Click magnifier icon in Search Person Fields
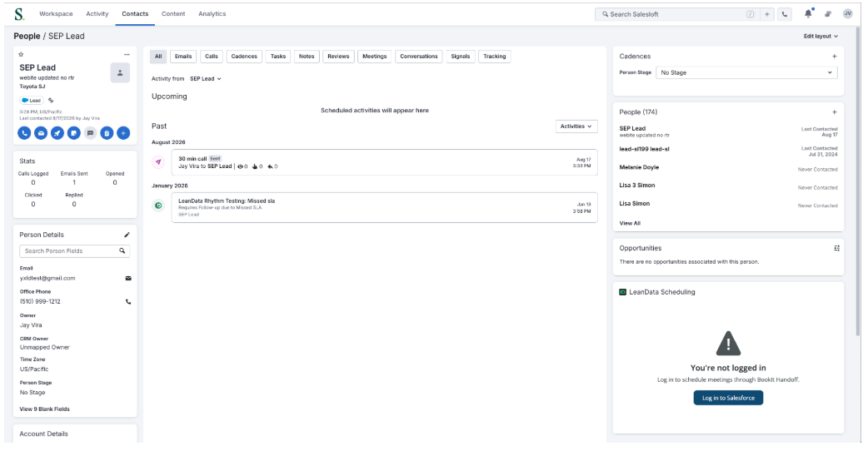This screenshot has width=868, height=451. coord(122,251)
